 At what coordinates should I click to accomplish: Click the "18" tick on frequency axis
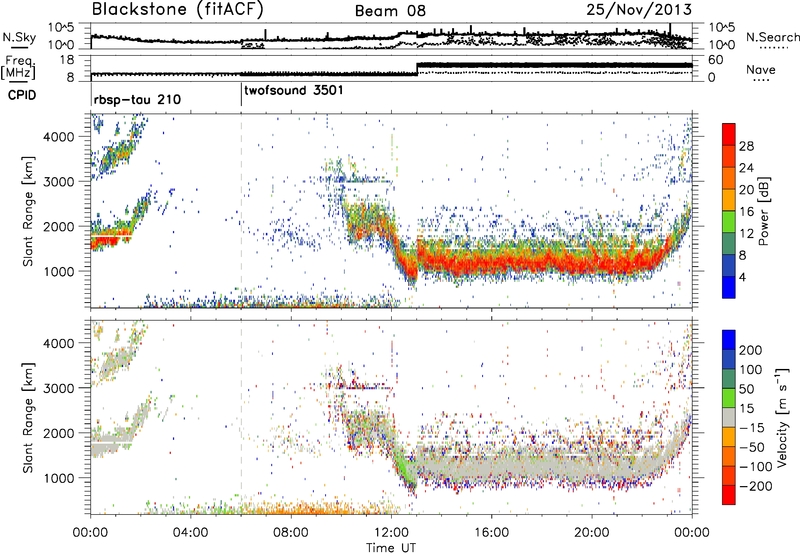[x=67, y=60]
